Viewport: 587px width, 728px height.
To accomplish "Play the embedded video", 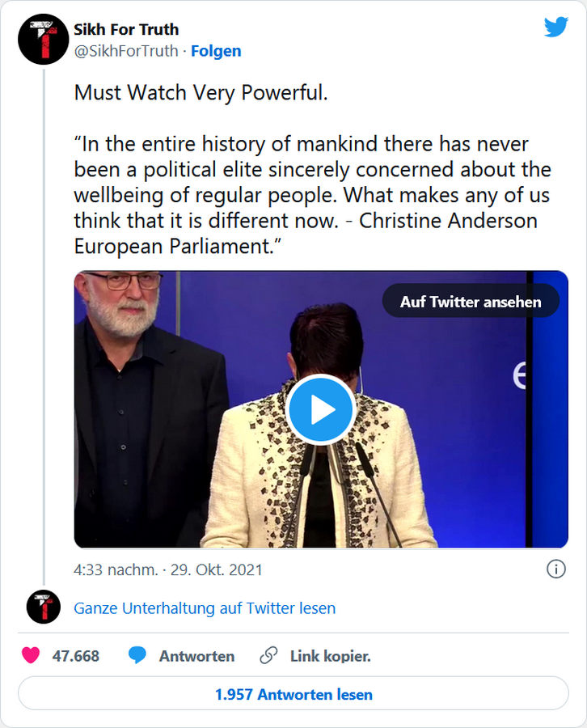I will [x=321, y=409].
